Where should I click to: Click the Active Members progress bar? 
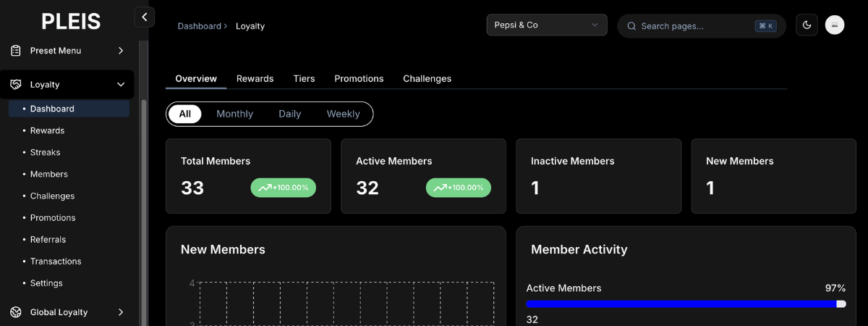[x=686, y=304]
